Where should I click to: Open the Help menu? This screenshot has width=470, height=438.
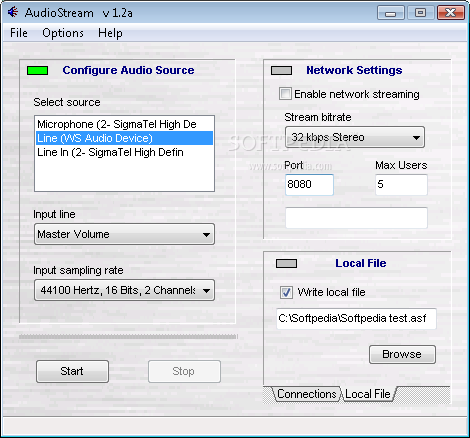click(110, 33)
